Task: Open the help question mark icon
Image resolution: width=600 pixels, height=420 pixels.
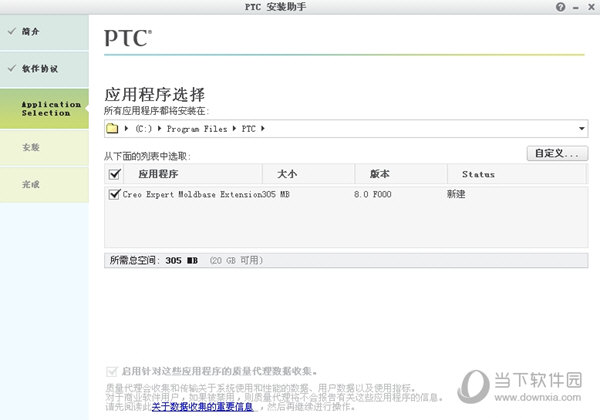Action: [560, 7]
